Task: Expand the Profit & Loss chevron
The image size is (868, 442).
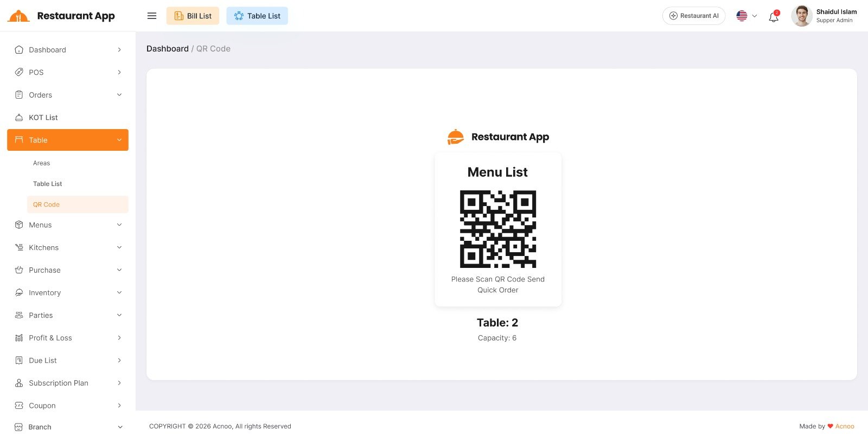Action: pos(119,338)
